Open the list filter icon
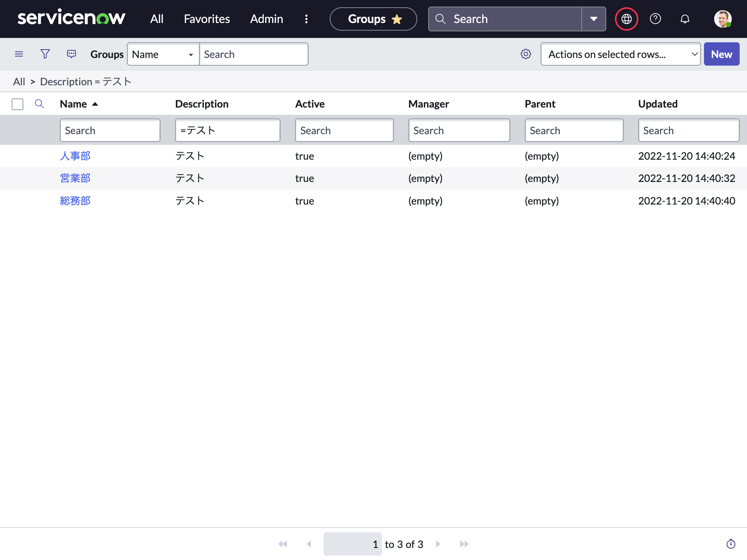The image size is (747, 560). [45, 54]
